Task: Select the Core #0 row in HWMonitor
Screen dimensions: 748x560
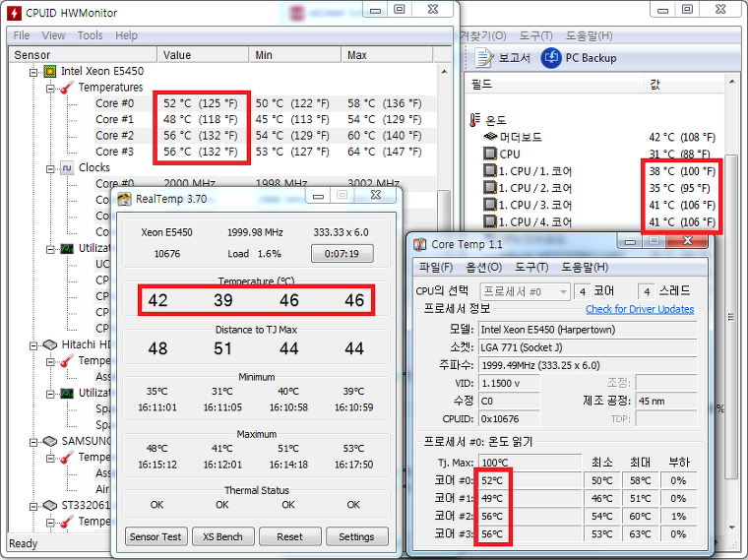Action: tap(265, 103)
